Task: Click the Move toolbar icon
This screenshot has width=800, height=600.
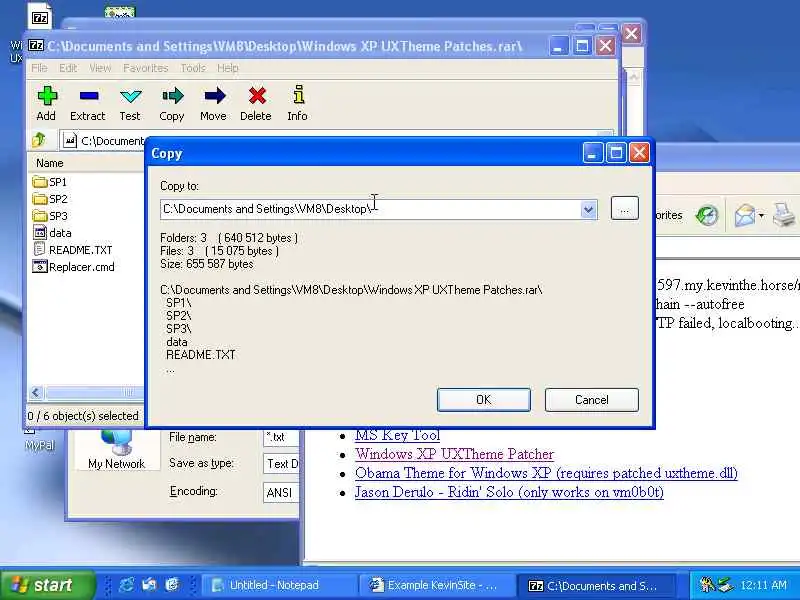Action: (x=213, y=104)
